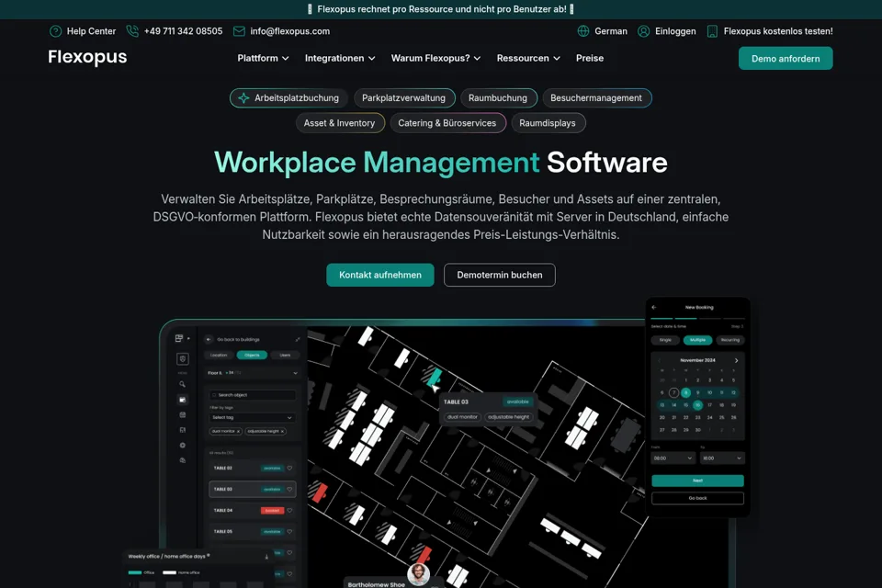The width and height of the screenshot is (882, 588).
Task: Click the Help Center question mark icon
Action: point(55,31)
